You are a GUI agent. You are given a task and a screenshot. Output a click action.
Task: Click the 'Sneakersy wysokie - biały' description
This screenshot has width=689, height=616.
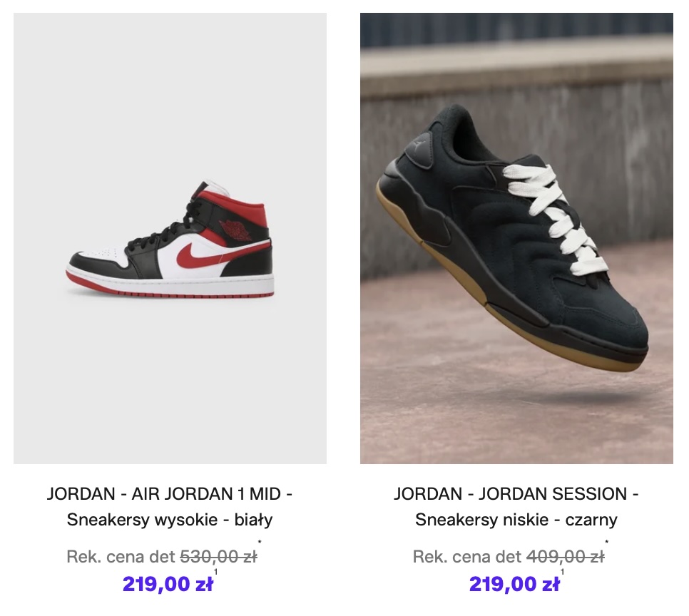click(x=170, y=520)
